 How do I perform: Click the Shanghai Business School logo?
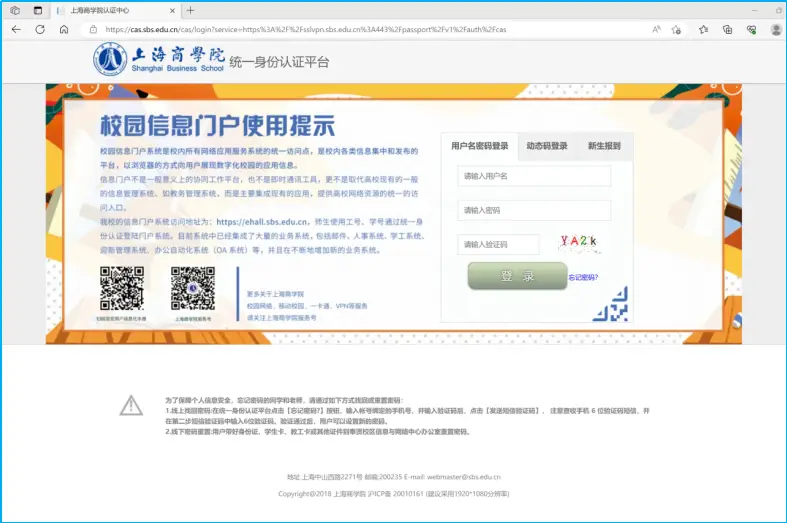(159, 60)
